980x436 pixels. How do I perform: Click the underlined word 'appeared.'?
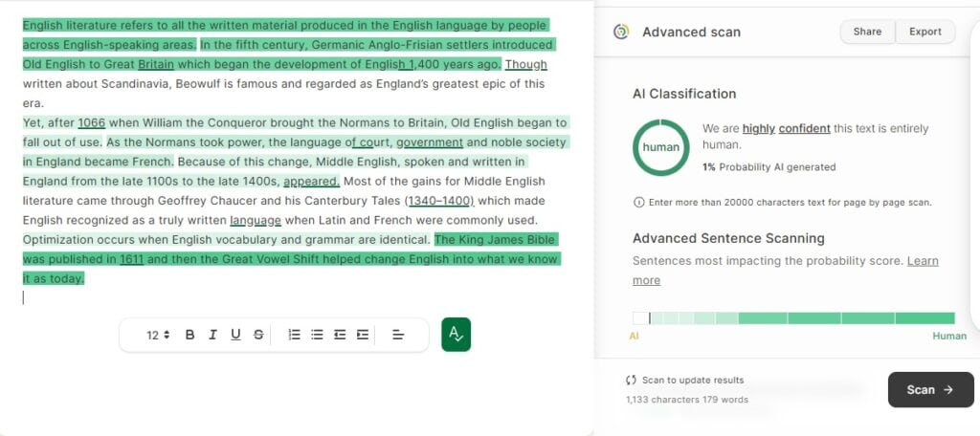[x=312, y=181]
